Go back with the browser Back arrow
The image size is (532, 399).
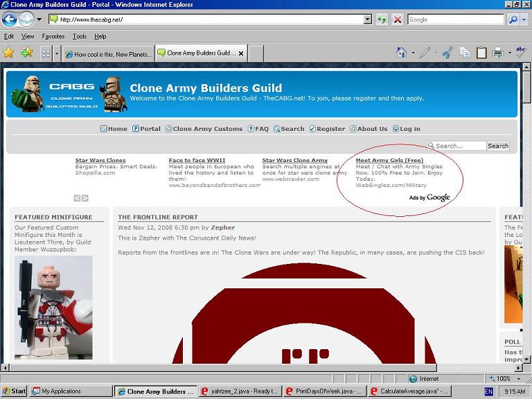pos(9,19)
